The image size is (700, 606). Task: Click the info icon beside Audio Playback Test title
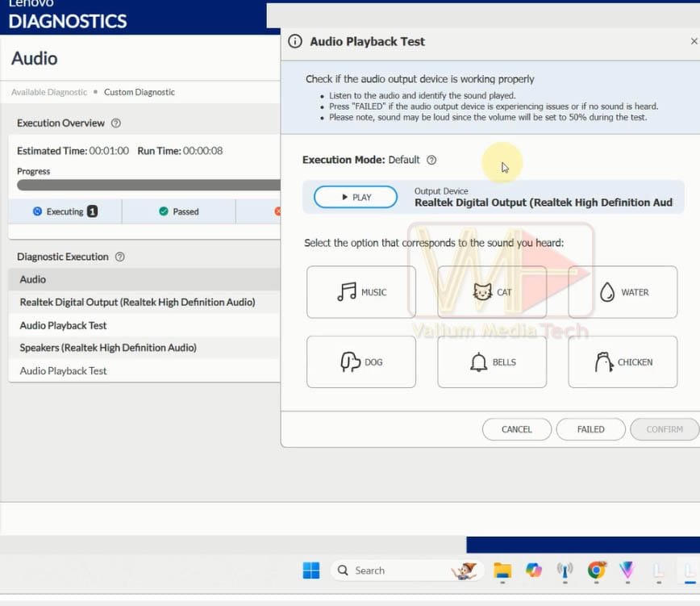[x=295, y=41]
